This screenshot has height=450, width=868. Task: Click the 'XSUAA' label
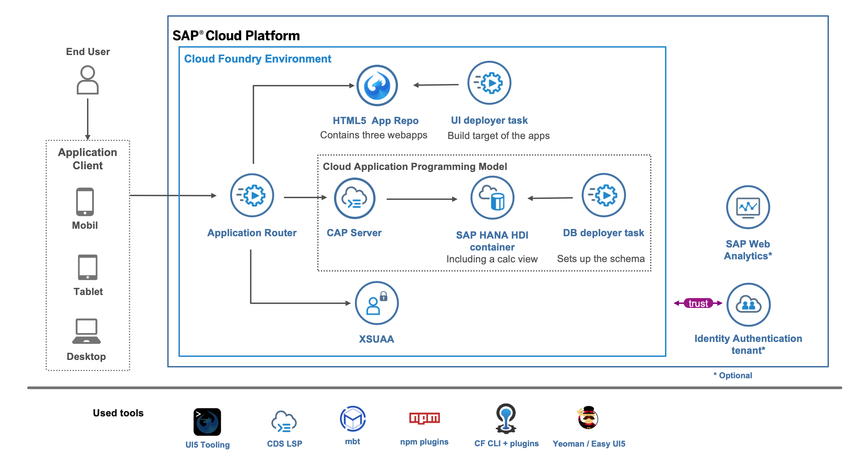click(376, 339)
